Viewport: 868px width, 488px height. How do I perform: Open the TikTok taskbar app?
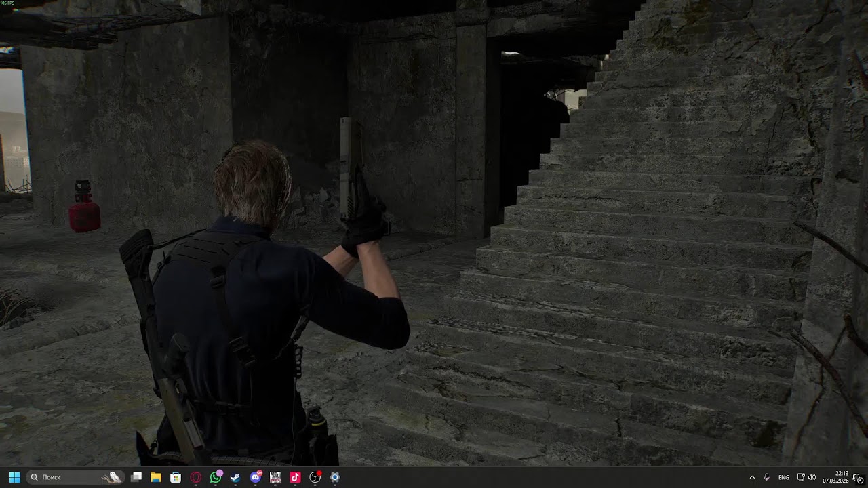[x=295, y=477]
